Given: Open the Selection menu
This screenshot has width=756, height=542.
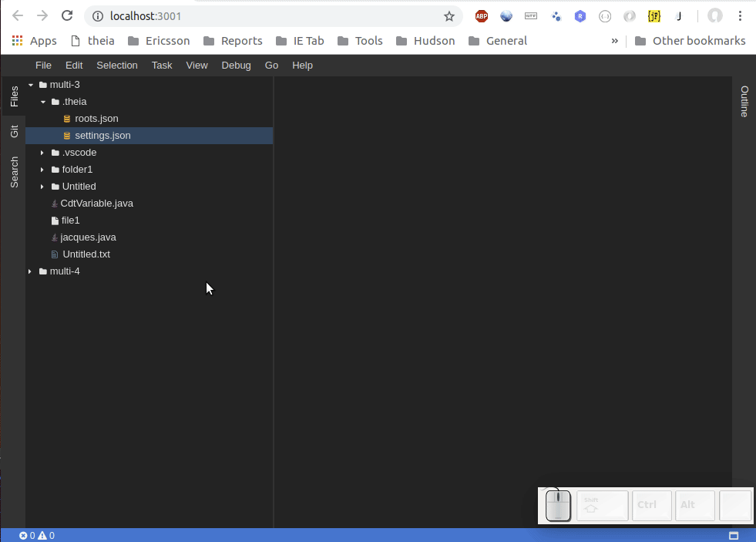Looking at the screenshot, I should point(116,66).
